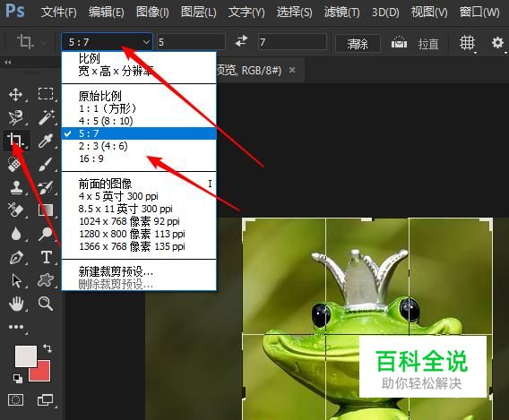
Task: Select the Magic Wand tool
Action: tap(46, 117)
